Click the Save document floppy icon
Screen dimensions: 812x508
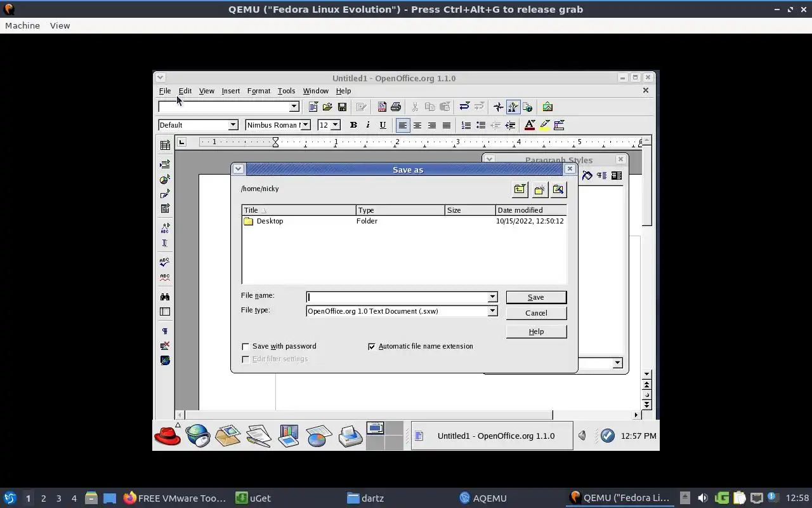point(342,107)
